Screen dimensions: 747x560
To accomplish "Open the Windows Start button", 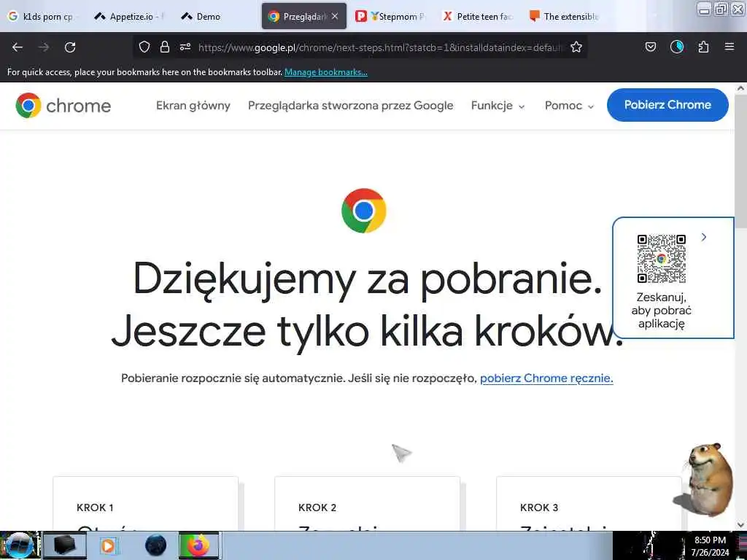I will coord(19,545).
